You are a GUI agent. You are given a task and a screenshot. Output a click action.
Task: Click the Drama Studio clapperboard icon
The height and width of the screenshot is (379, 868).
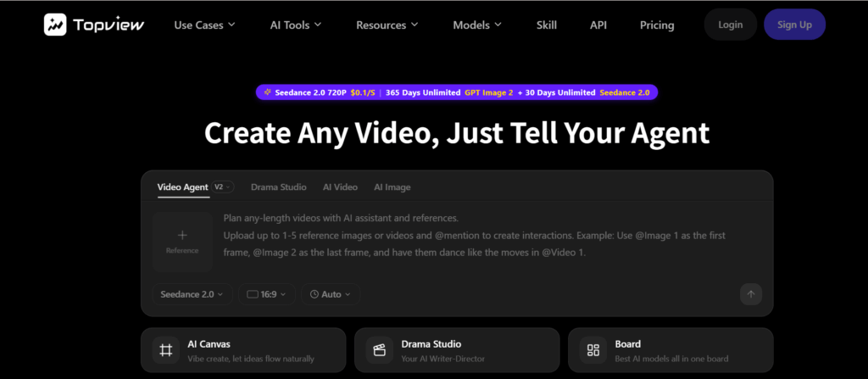(x=379, y=350)
